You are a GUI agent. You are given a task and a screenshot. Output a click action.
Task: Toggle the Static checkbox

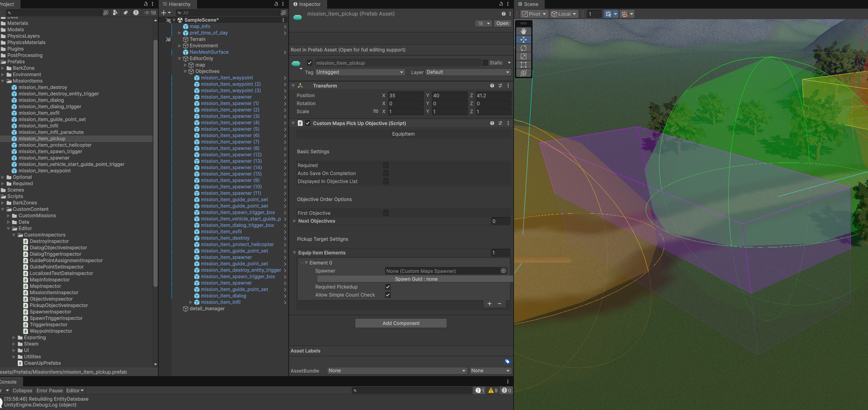[485, 63]
